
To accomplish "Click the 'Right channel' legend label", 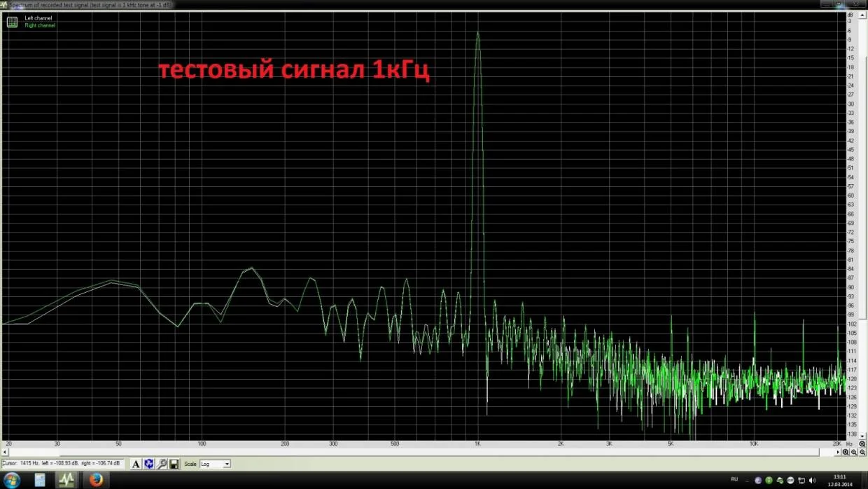I will pyautogui.click(x=40, y=25).
